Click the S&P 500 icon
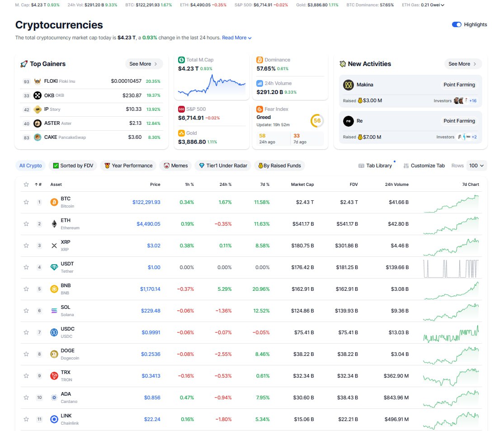This screenshot has height=431, width=504. (181, 109)
